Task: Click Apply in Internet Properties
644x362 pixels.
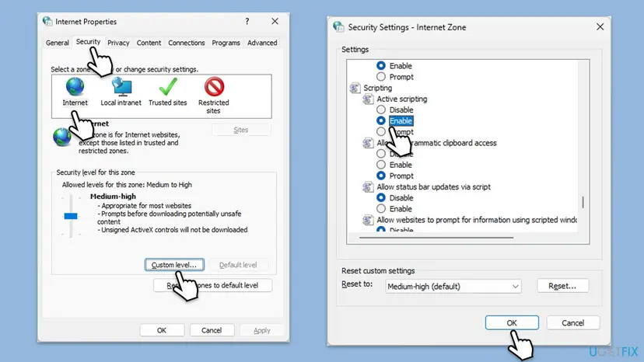Action: click(x=261, y=330)
